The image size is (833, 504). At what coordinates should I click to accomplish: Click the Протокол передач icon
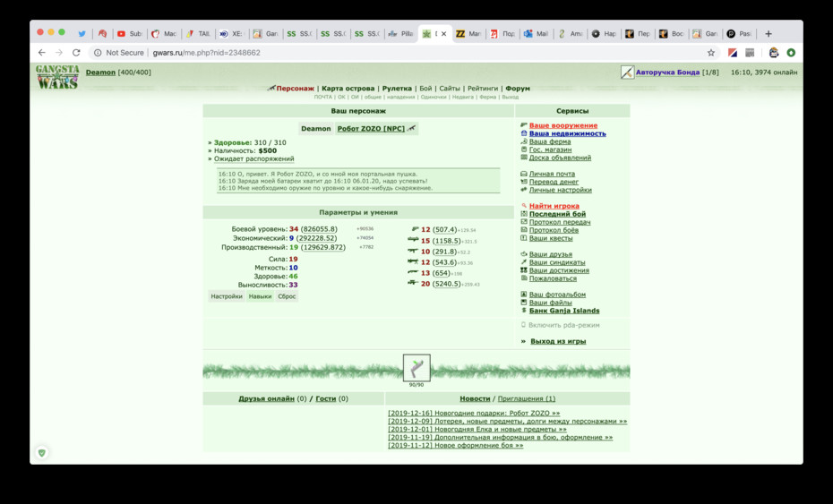(x=524, y=222)
